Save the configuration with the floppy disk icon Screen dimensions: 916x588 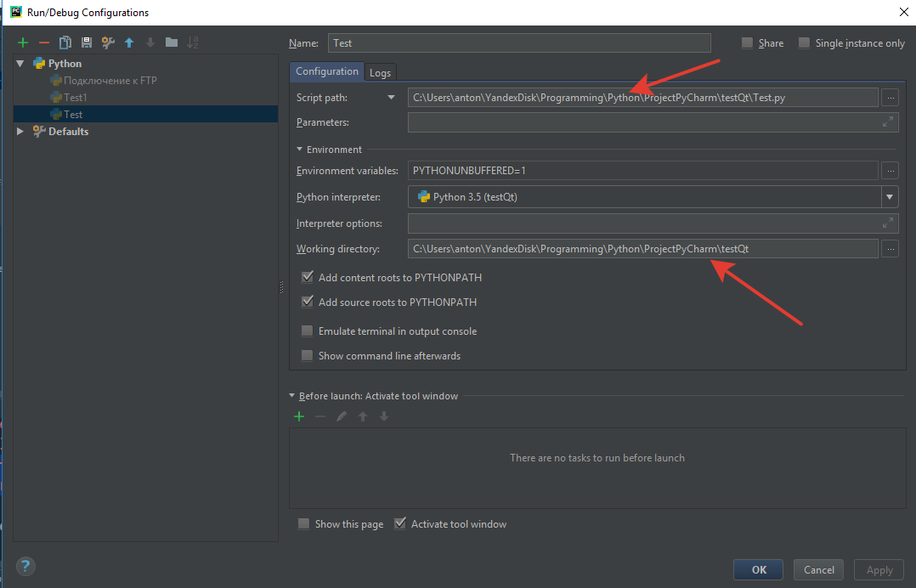[x=87, y=42]
